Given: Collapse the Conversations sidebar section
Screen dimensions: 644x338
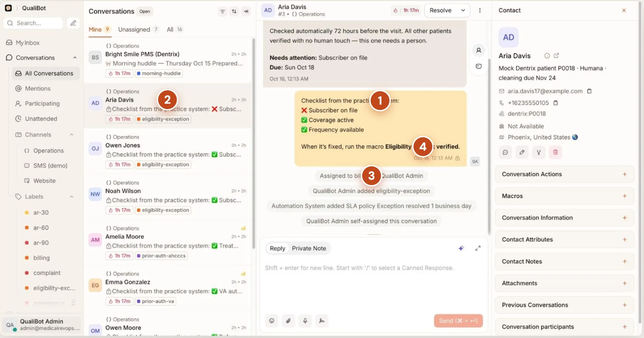Looking at the screenshot, I should [x=75, y=58].
